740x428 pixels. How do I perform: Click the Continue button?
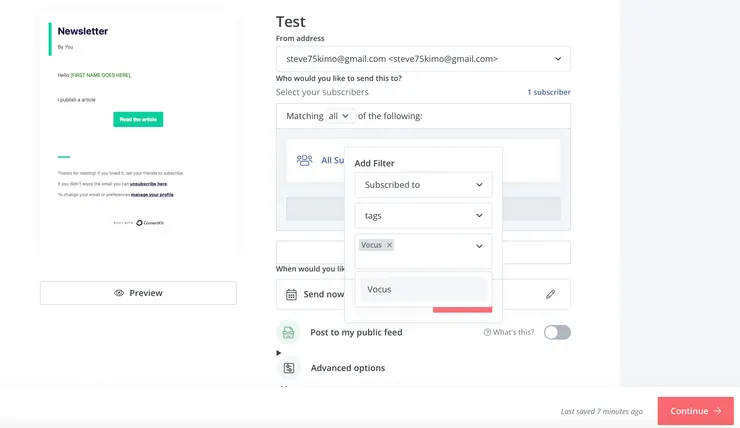[695, 411]
